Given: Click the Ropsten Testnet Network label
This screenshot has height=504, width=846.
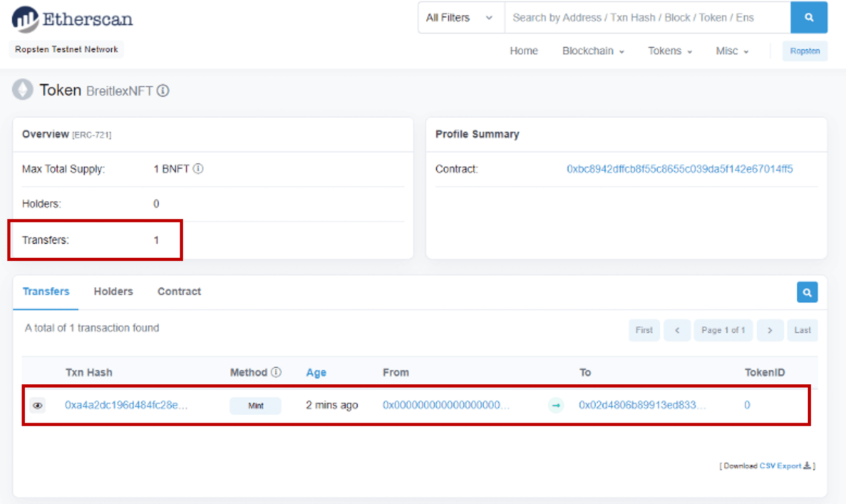Looking at the screenshot, I should click(x=66, y=49).
